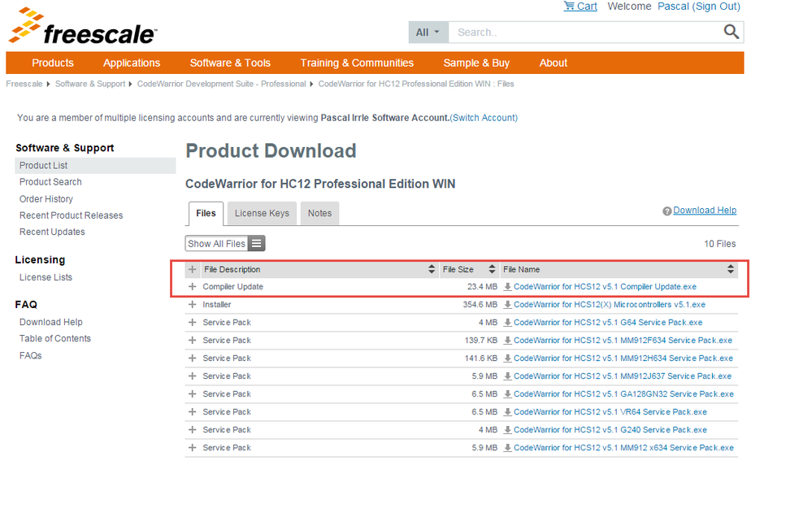Open the Download Help link at top right

pyautogui.click(x=705, y=211)
